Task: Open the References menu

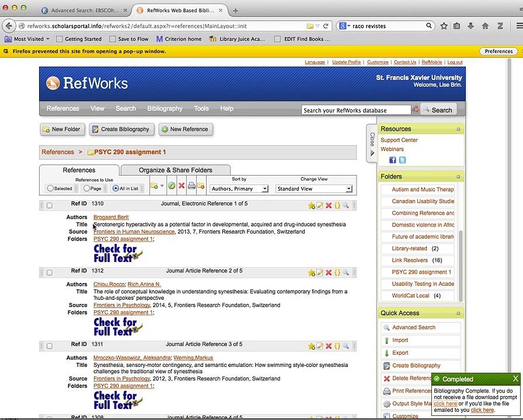Action: click(x=62, y=108)
